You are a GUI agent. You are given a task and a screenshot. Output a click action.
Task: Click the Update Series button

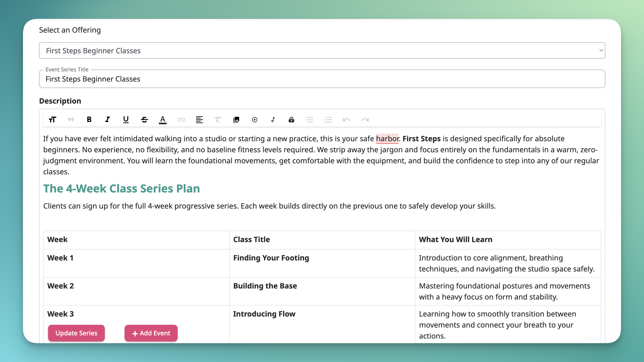(x=76, y=333)
